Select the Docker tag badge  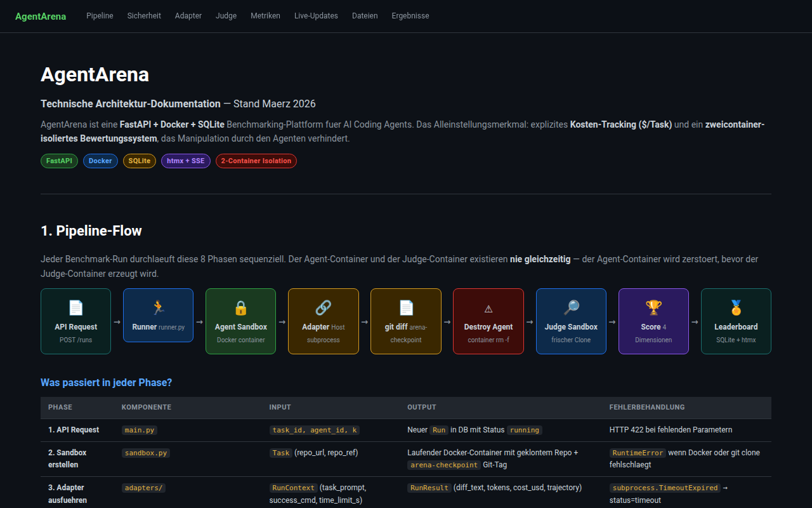(100, 161)
